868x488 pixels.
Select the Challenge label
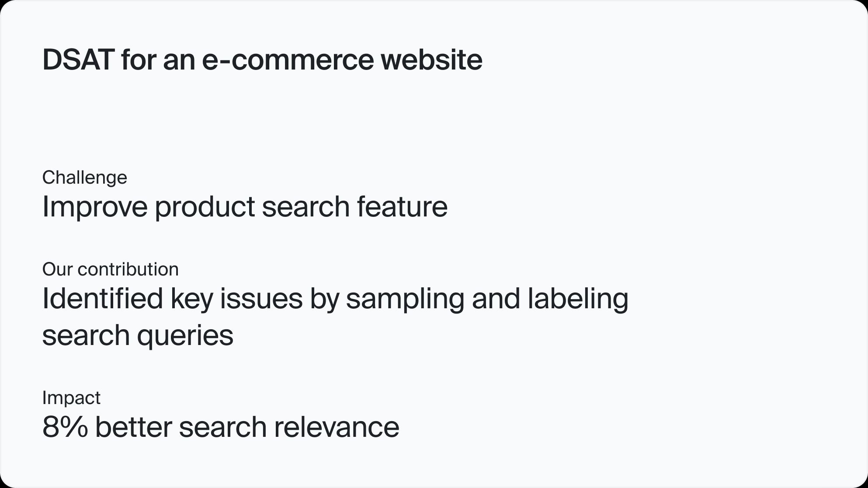[x=85, y=177]
